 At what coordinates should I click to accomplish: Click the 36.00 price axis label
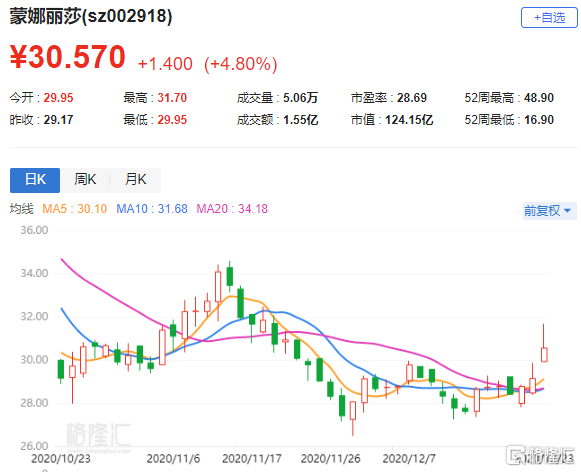coord(34,230)
